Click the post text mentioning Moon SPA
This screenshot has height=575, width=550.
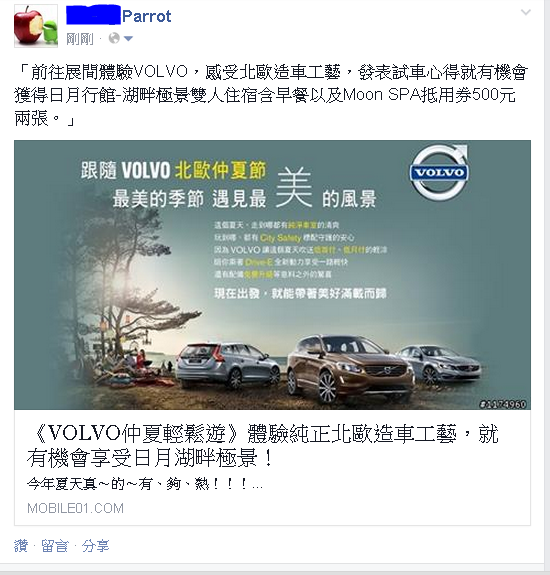coord(271,95)
